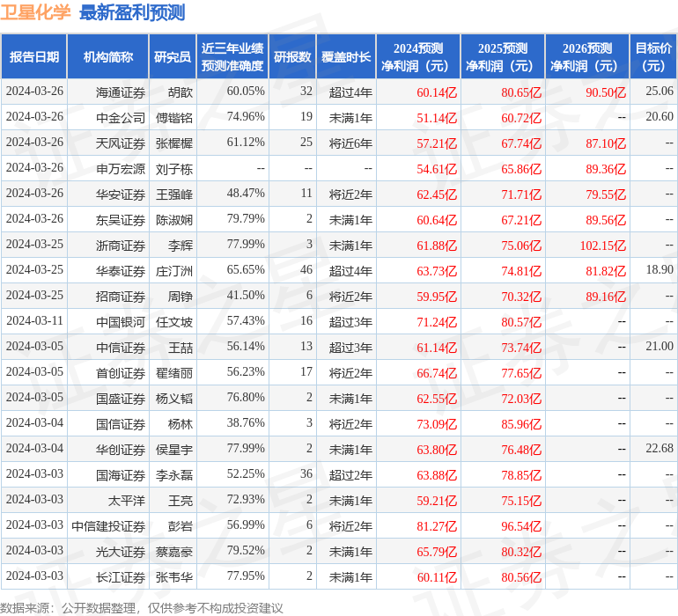This screenshot has width=678, height=616.
Task: Click researcher name 庄汀洲
Action: pyautogui.click(x=174, y=271)
